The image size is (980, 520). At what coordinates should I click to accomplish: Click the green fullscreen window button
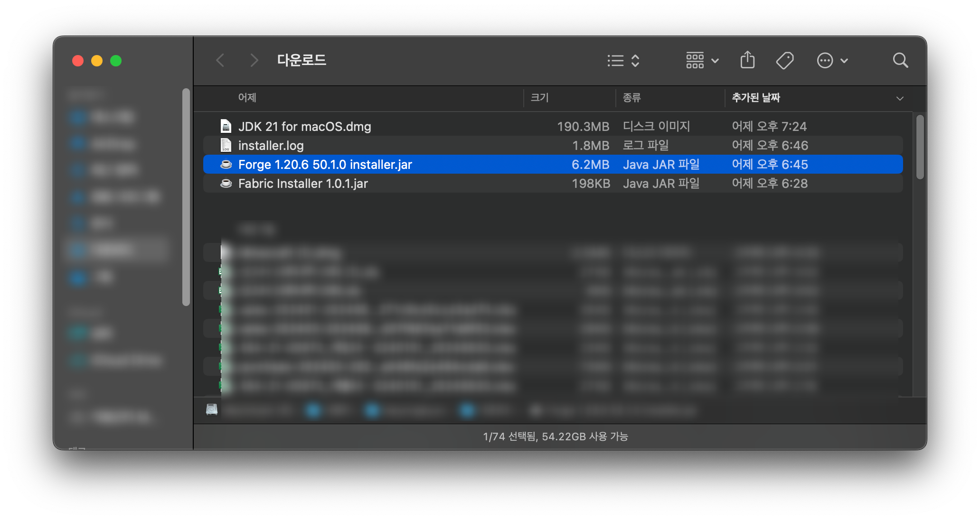click(116, 61)
